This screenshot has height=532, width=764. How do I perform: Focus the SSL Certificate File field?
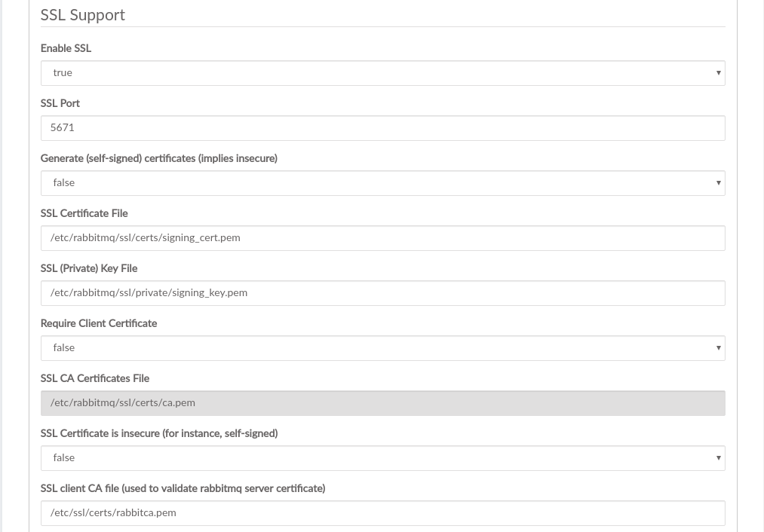(x=382, y=238)
